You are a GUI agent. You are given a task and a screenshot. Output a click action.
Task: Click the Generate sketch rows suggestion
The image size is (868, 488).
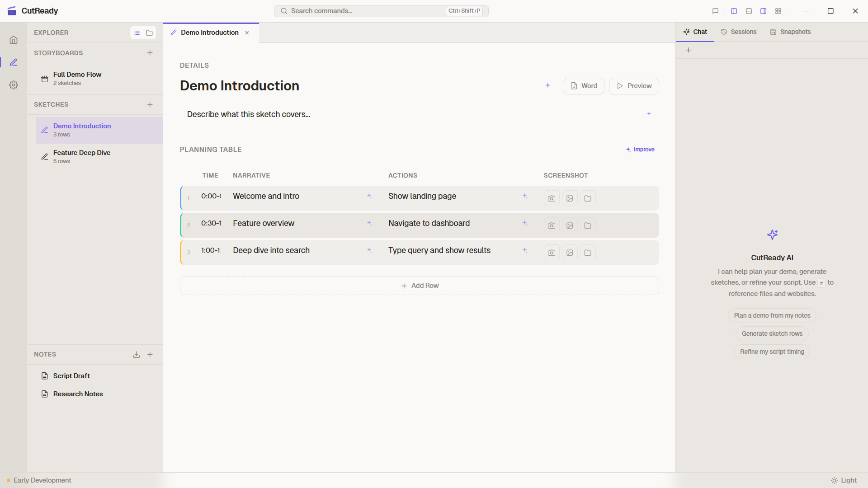coord(772,333)
